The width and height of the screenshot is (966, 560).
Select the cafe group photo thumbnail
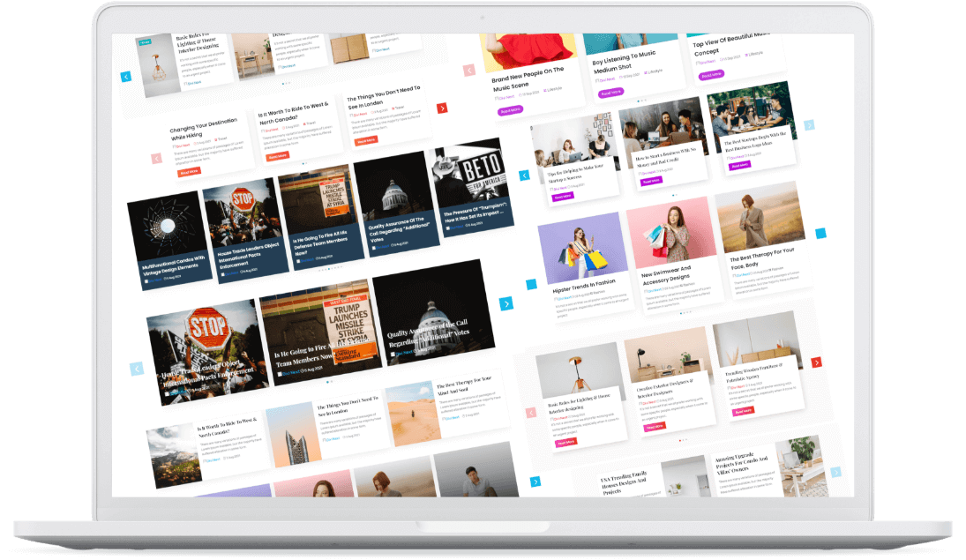point(750,117)
